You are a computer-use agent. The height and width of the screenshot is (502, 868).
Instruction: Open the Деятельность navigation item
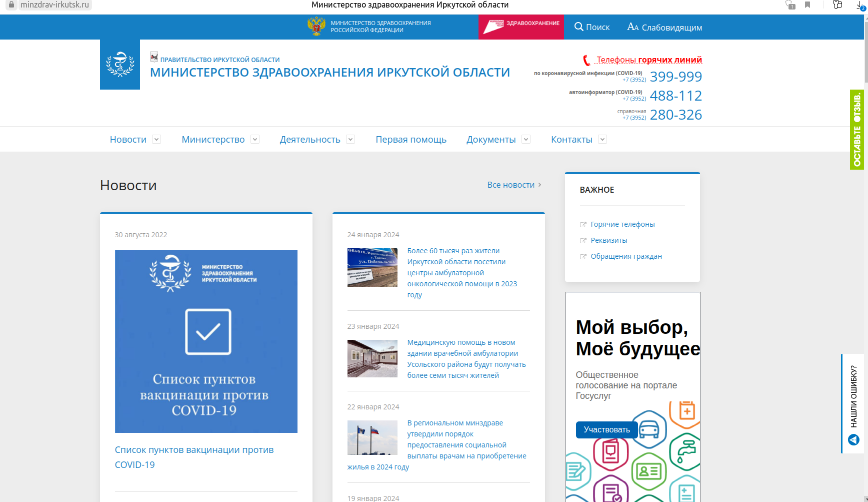coord(310,140)
